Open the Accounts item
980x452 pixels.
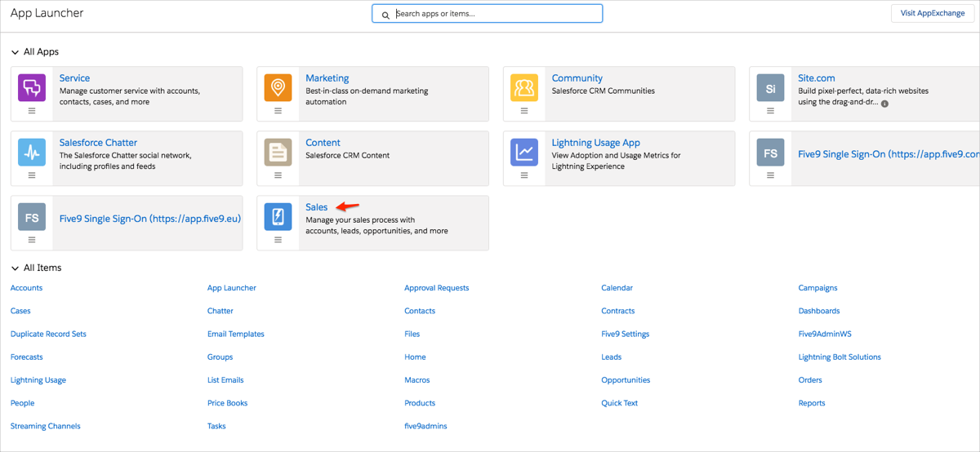point(26,288)
